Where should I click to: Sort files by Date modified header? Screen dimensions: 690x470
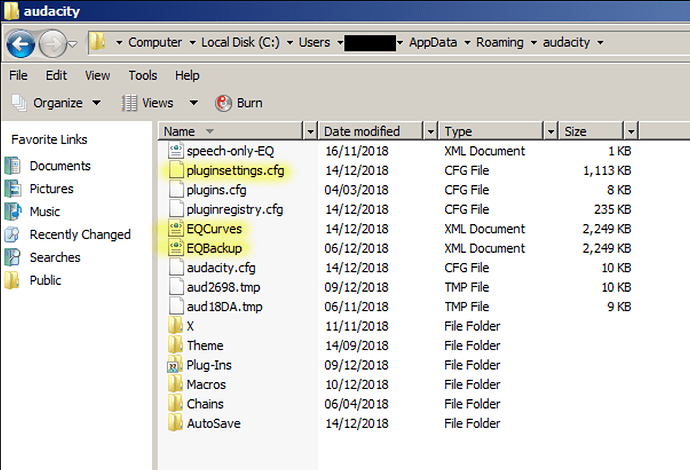(x=371, y=131)
